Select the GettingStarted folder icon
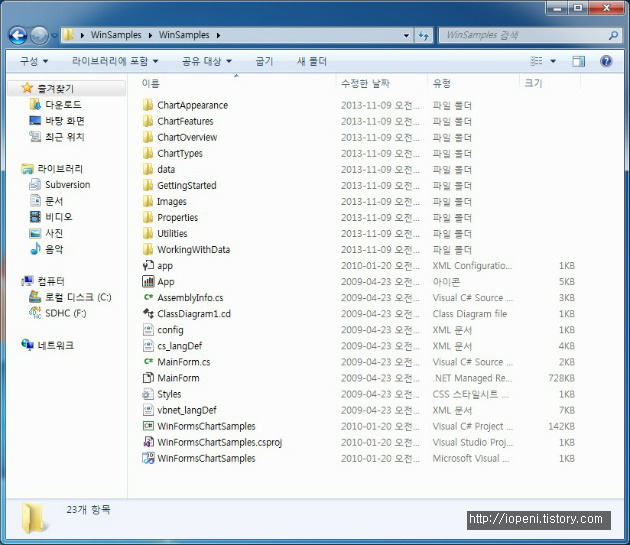 pos(148,185)
